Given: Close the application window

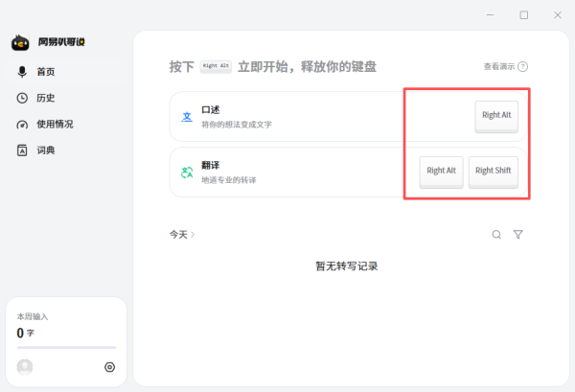Looking at the screenshot, I should (x=558, y=15).
